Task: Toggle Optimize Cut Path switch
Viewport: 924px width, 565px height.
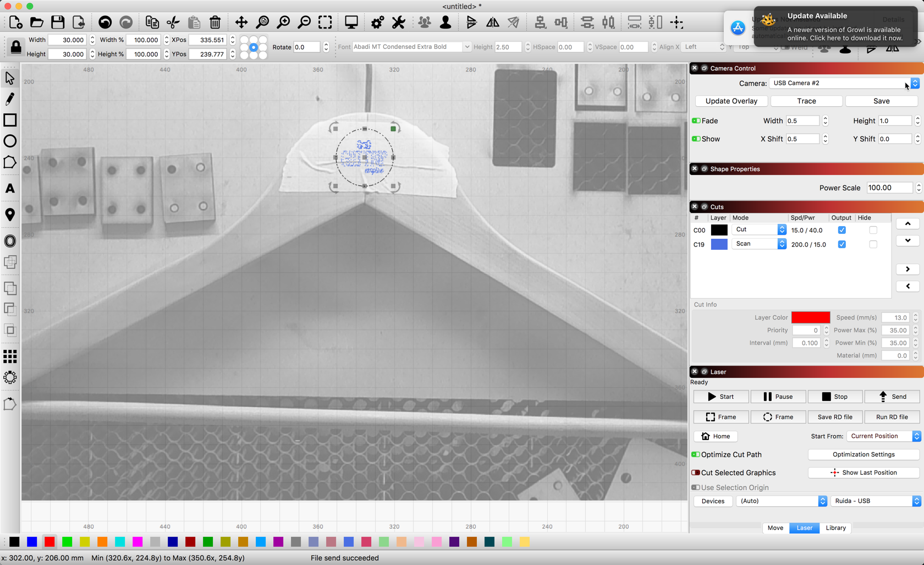Action: click(x=696, y=454)
